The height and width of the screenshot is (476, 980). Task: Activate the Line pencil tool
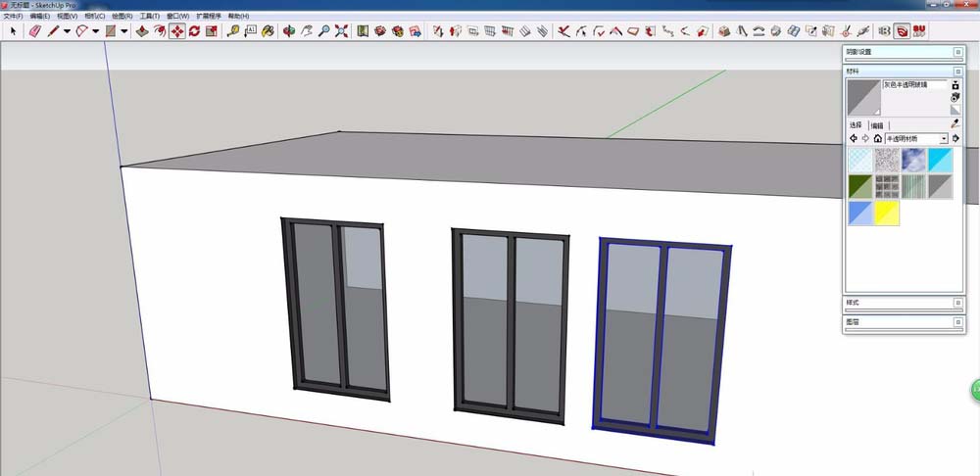pos(53,30)
